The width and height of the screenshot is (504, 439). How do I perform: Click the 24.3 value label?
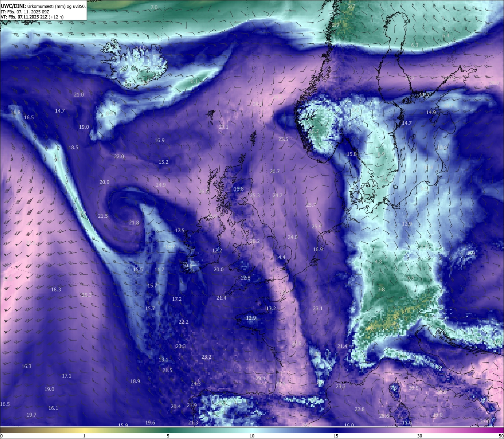(196, 384)
